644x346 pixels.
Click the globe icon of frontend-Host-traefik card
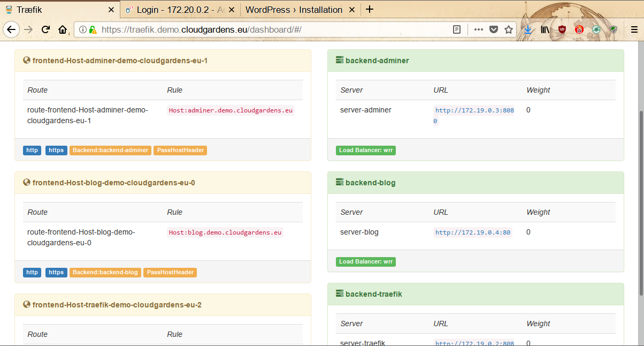point(26,305)
